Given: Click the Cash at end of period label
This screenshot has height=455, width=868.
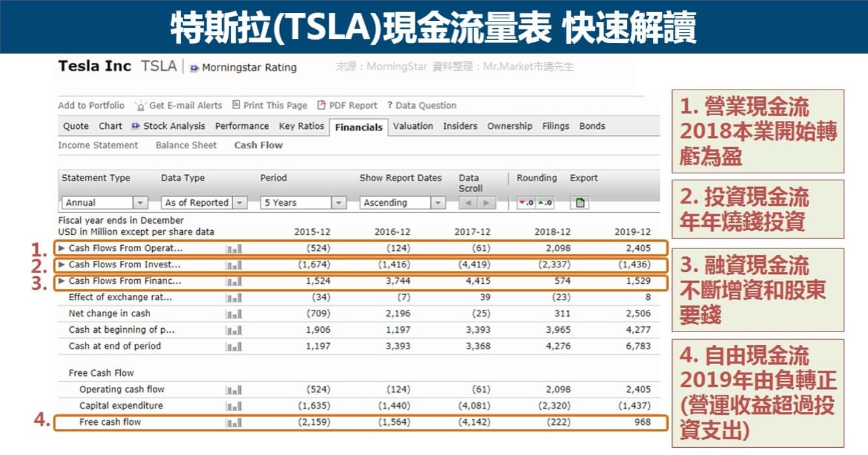Looking at the screenshot, I should (115, 346).
